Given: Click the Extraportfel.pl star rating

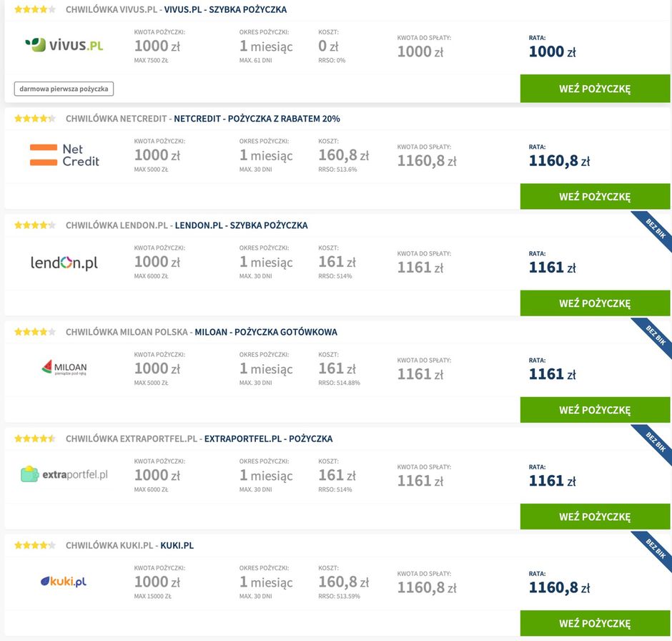Looking at the screenshot, I should pyautogui.click(x=35, y=439).
